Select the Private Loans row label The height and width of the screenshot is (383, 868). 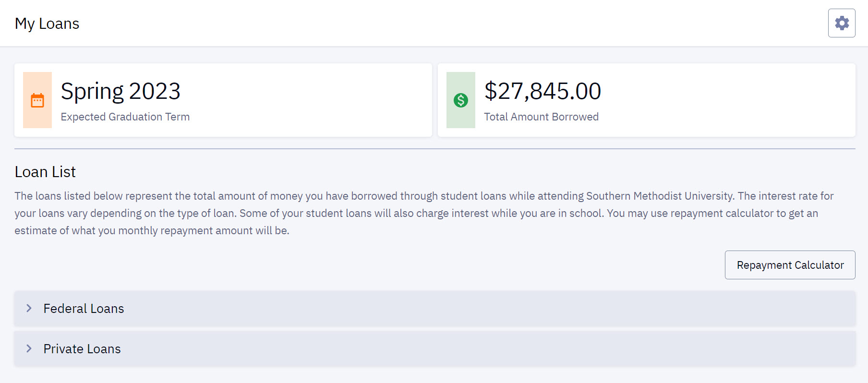(x=82, y=349)
